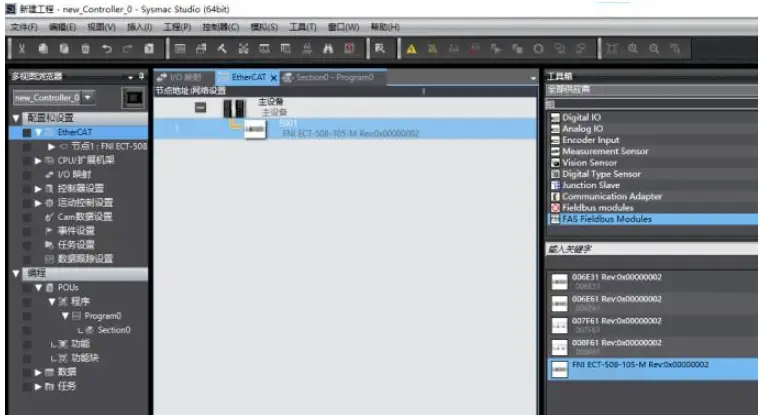The height and width of the screenshot is (419, 770).
Task: Select Communication Adapter in toolbox groups
Action: pyautogui.click(x=652, y=196)
